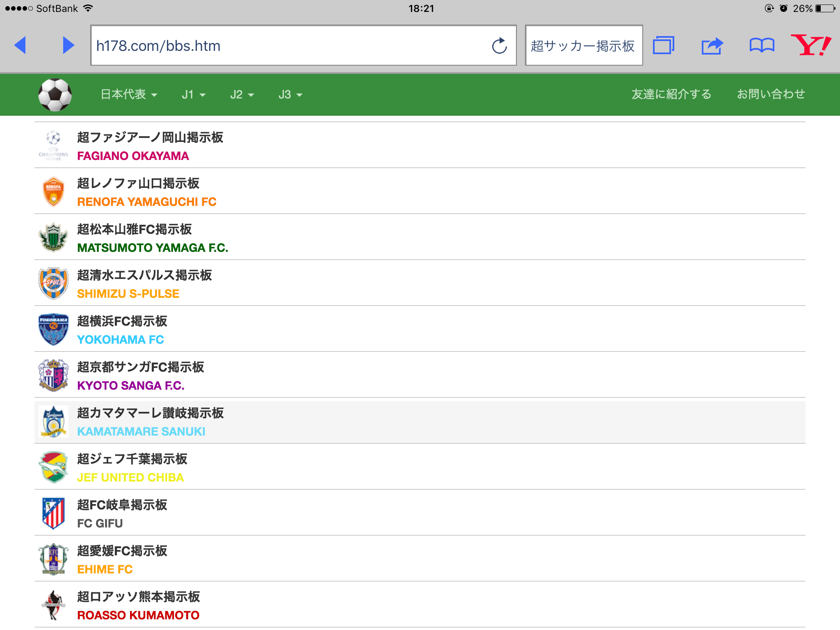This screenshot has width=840, height=630.
Task: Tap the browser forward arrow
Action: pyautogui.click(x=68, y=45)
